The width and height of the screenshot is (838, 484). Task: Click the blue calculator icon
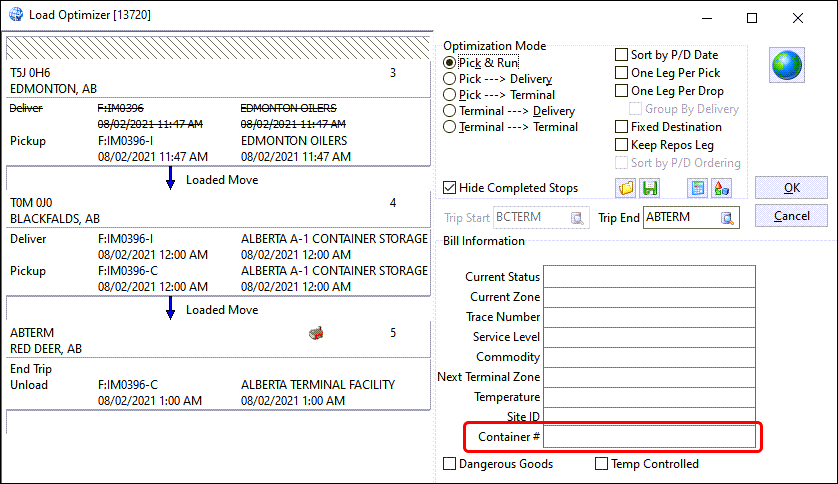pos(698,188)
